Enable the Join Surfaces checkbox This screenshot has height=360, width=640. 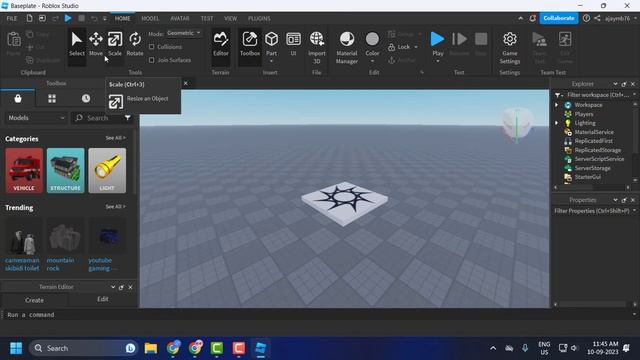click(151, 60)
